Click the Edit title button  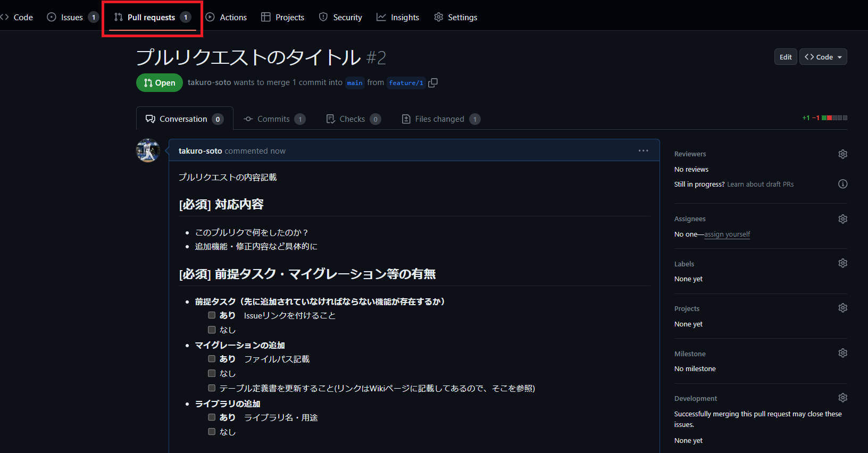785,57
